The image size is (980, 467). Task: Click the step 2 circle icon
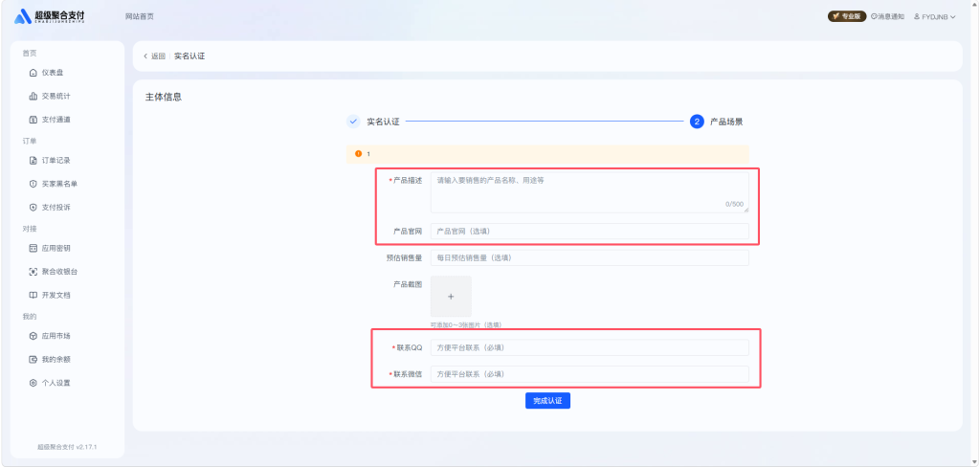697,122
